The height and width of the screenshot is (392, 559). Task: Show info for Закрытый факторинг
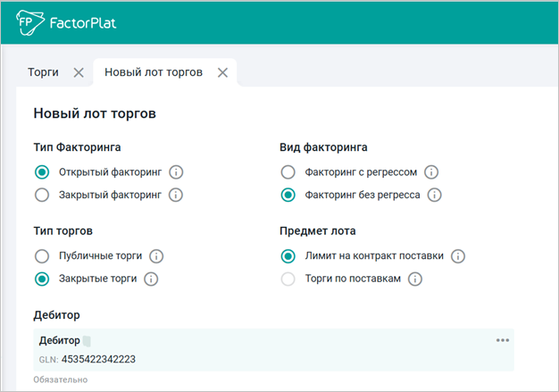(x=176, y=195)
